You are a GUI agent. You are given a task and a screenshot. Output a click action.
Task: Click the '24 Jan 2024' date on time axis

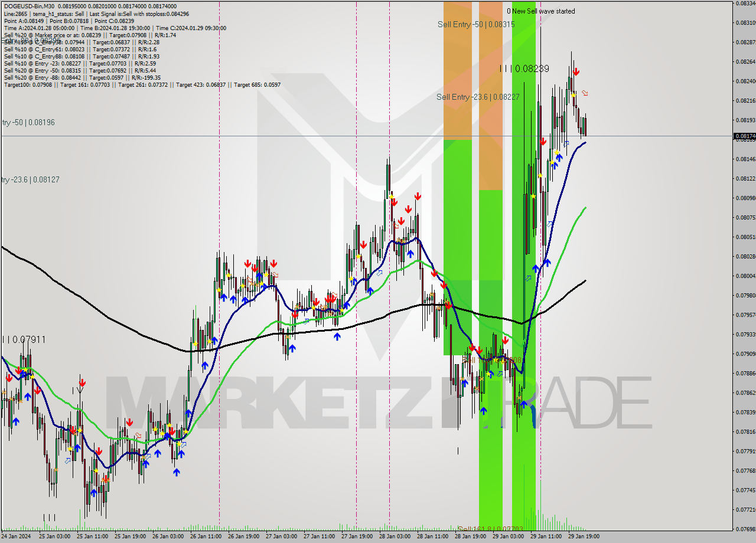[x=15, y=537]
